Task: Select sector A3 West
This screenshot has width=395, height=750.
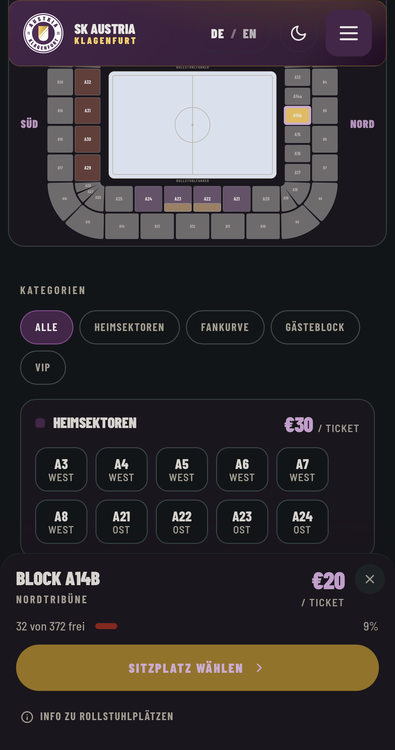Action: 61,469
